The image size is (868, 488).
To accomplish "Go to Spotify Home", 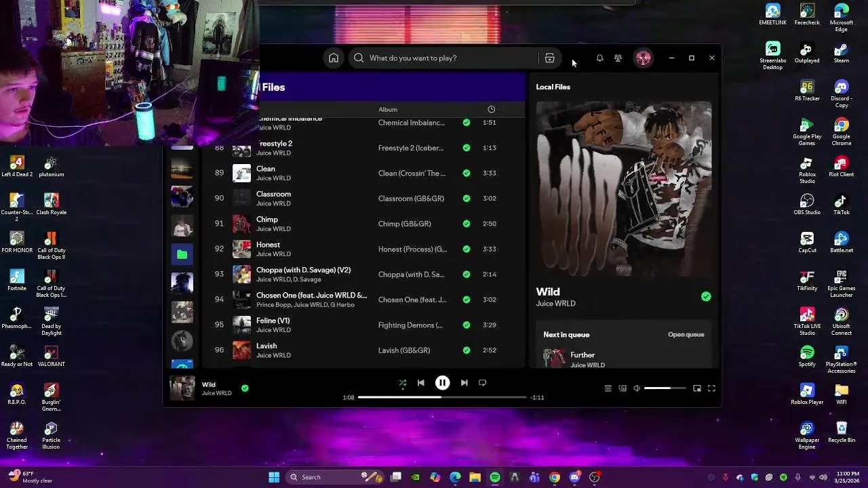I will click(x=334, y=58).
